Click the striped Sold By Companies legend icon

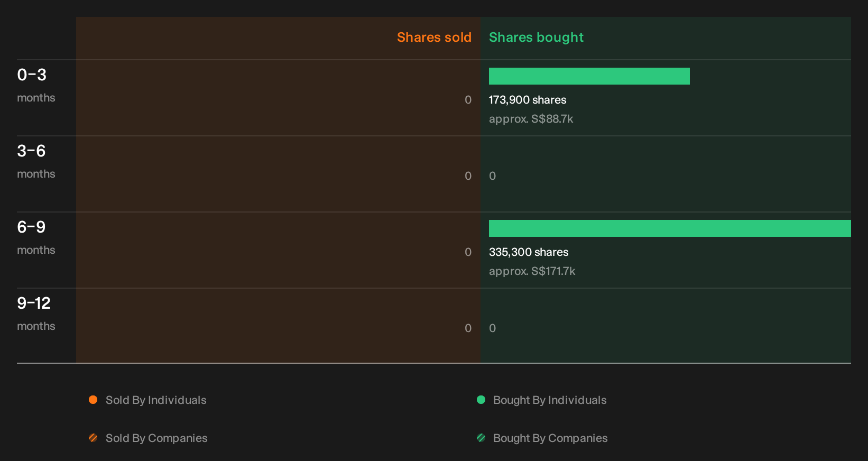tap(93, 438)
